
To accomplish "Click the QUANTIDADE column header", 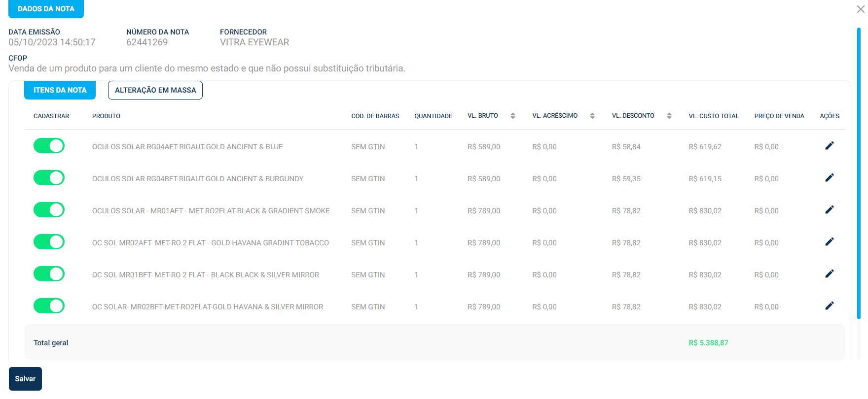I will coord(433,116).
